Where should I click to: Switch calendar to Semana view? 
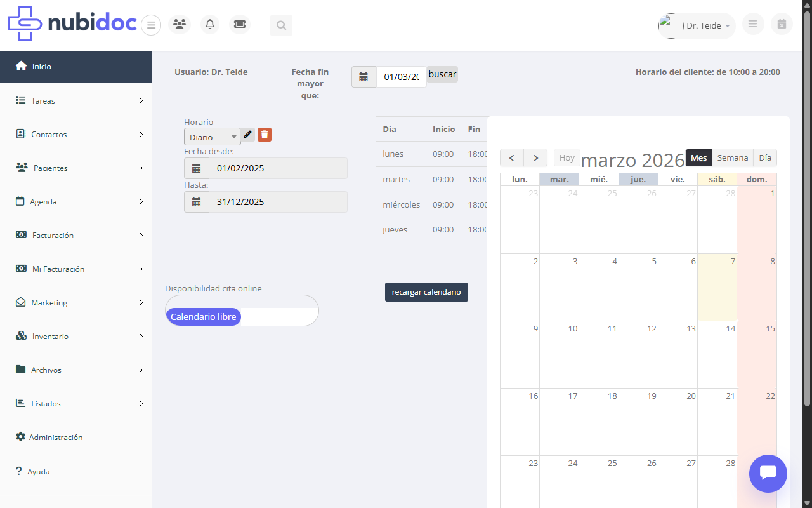[733, 158]
